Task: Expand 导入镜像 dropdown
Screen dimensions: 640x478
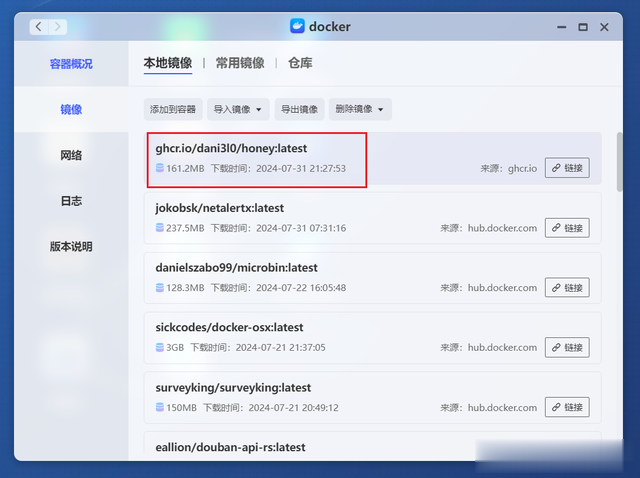Action: [238, 109]
